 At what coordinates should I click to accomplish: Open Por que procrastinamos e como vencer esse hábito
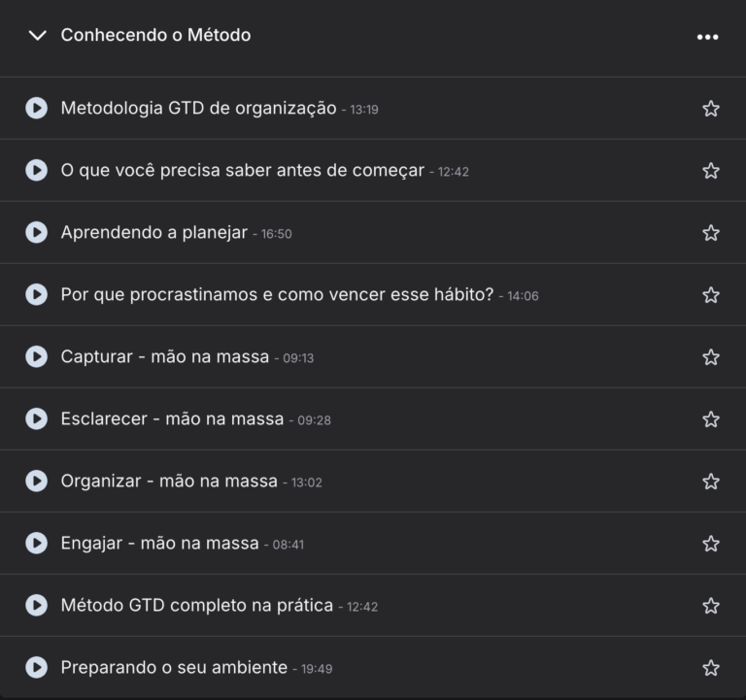277,295
